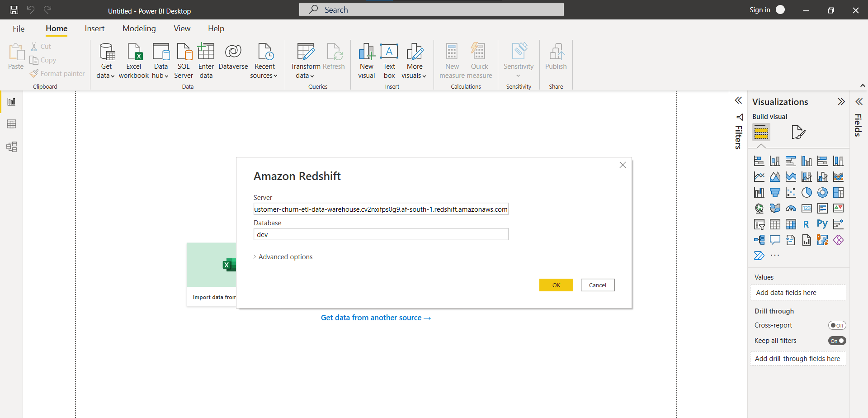Collapse the ribbon with the chevron
Screen dimensions: 868x418
coord(862,85)
